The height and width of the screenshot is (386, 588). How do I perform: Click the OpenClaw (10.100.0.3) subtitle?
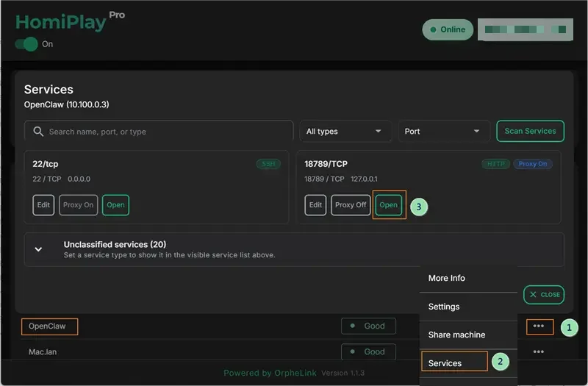(66, 104)
